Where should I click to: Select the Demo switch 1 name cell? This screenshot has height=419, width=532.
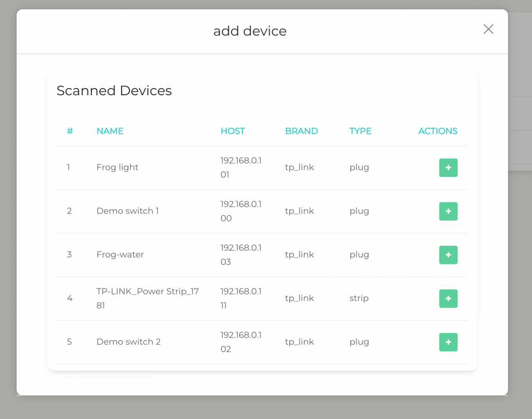point(128,211)
